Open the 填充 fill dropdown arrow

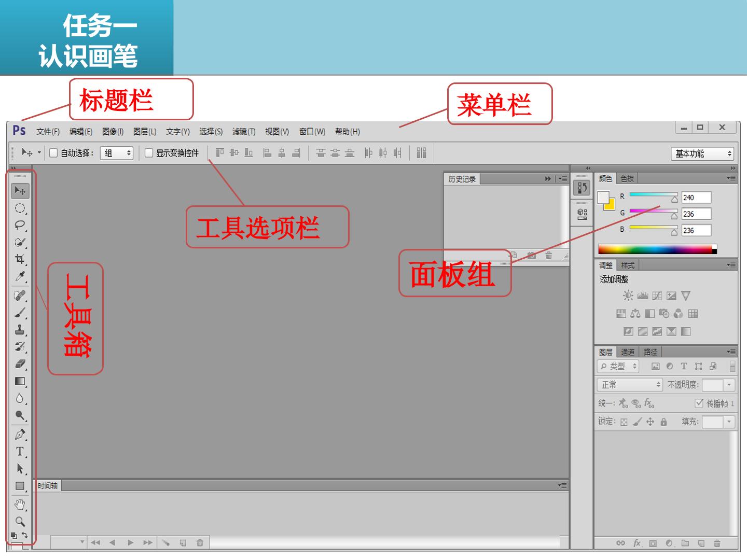tap(729, 422)
